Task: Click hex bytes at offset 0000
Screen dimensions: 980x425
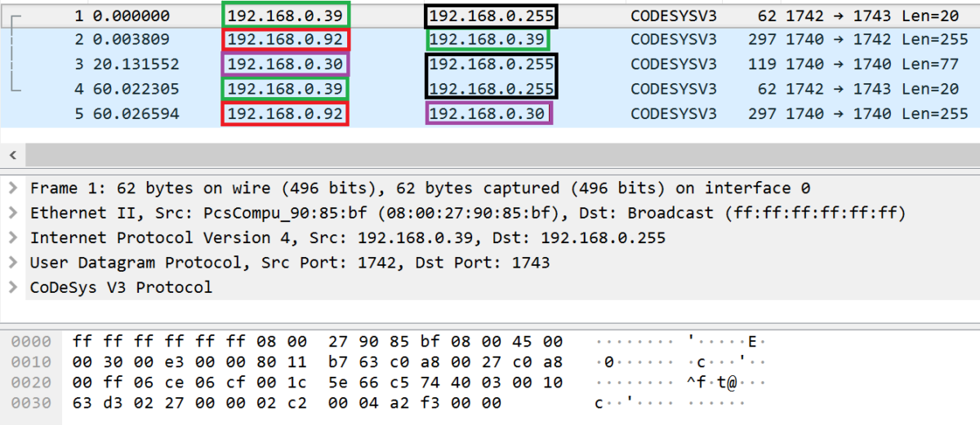Action: tap(317, 341)
